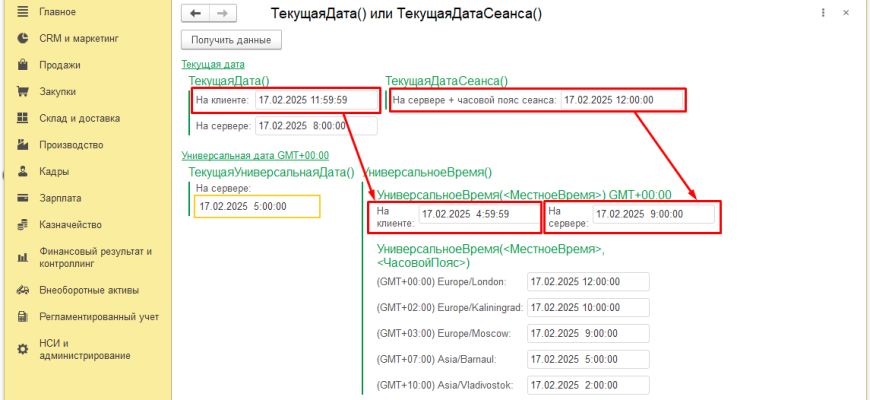Viewport: 870px width, 400px height.
Task: Open Продажи shopping bag icon
Action: (22, 65)
